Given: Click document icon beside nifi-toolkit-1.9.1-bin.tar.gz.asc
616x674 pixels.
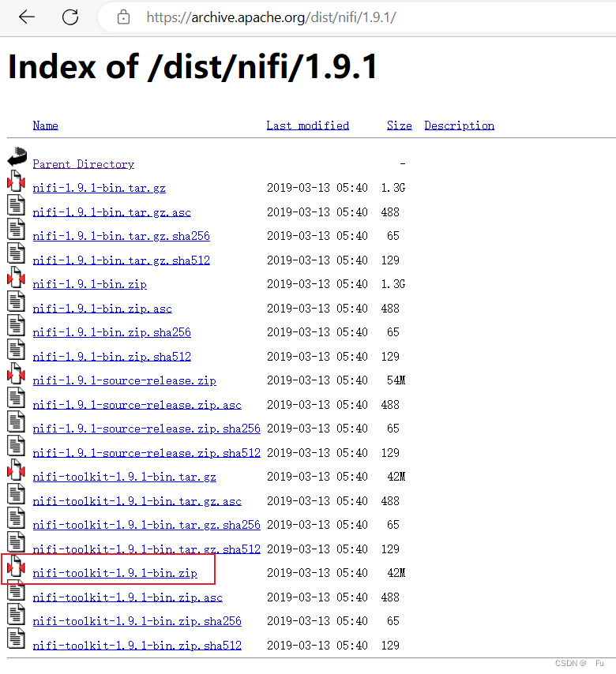Looking at the screenshot, I should [16, 493].
